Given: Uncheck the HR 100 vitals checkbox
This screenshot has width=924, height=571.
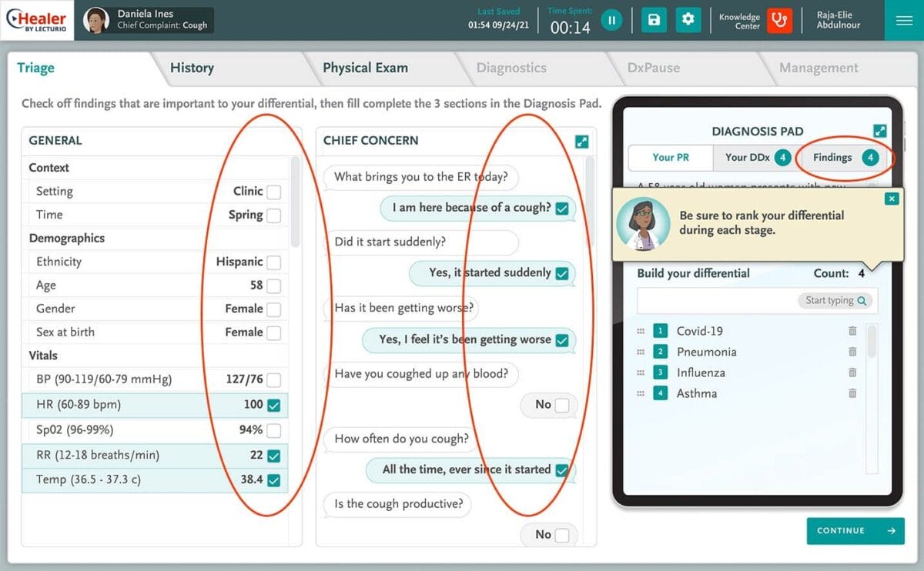Looking at the screenshot, I should click(273, 406).
